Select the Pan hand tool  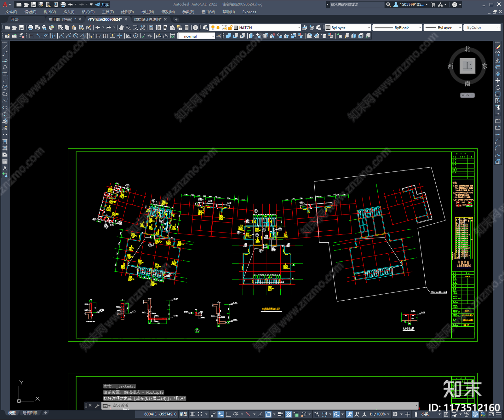coord(121,28)
